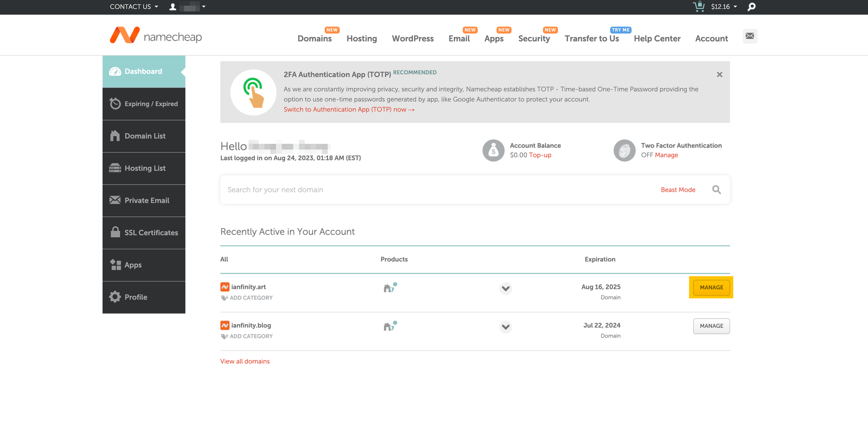The image size is (868, 441).
Task: Open the WordPress menu
Action: pos(413,38)
